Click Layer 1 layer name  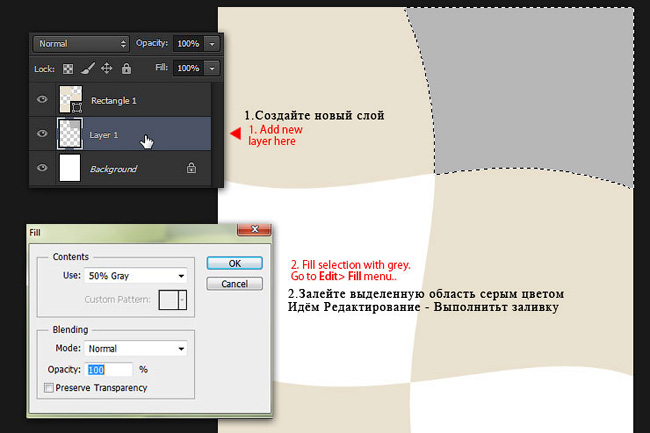(104, 135)
